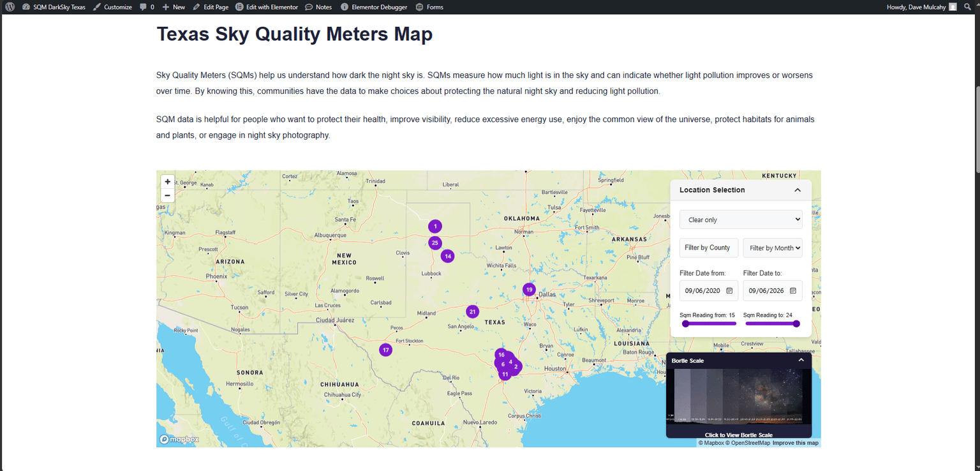
Task: Select the cluster marker labeled 17
Action: point(385,350)
